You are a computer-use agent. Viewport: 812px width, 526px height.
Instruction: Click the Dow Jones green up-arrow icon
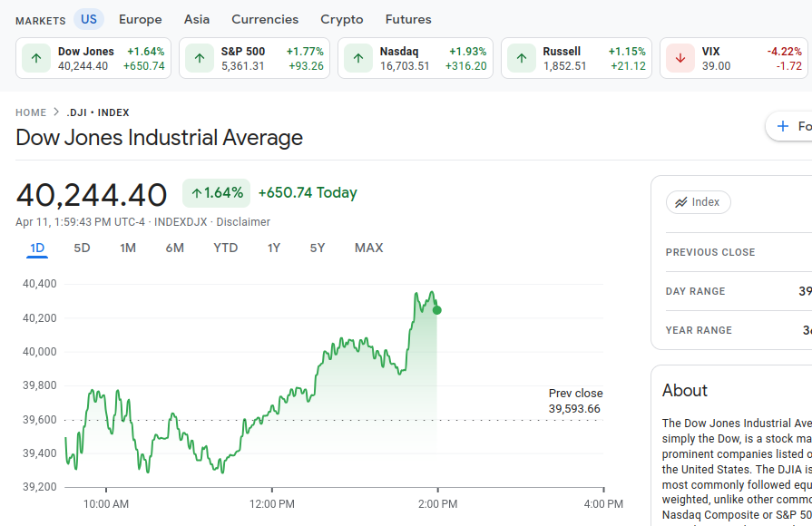36,58
